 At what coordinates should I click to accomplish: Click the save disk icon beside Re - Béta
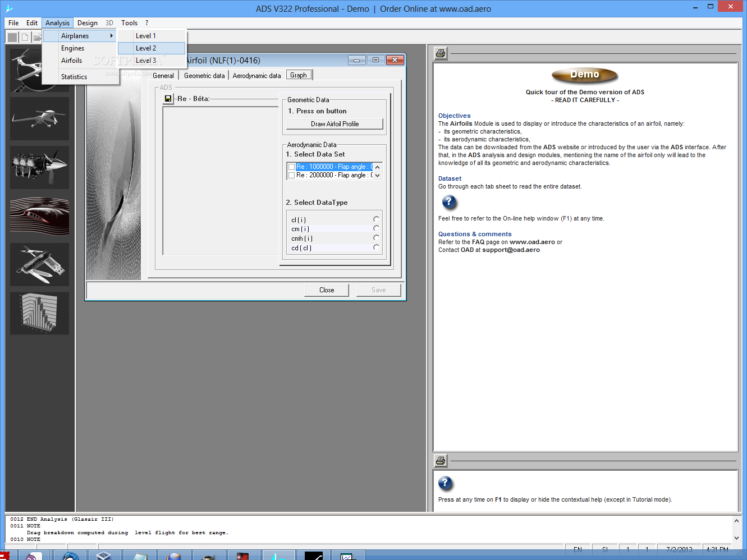(x=168, y=99)
